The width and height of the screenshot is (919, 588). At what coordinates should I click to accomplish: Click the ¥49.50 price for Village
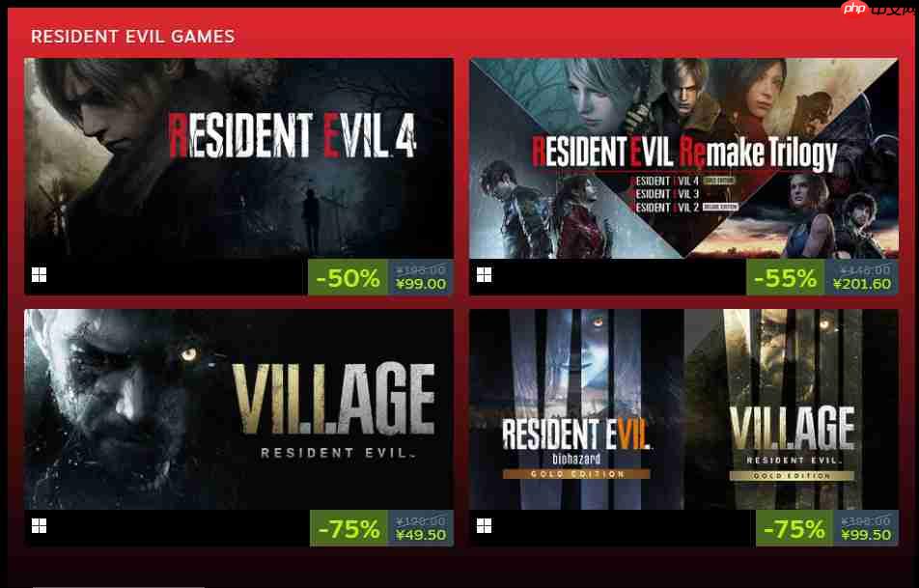pyautogui.click(x=421, y=535)
